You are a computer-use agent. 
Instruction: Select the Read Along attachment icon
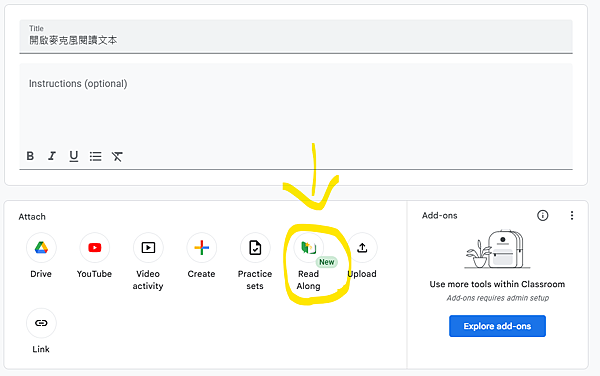click(308, 248)
